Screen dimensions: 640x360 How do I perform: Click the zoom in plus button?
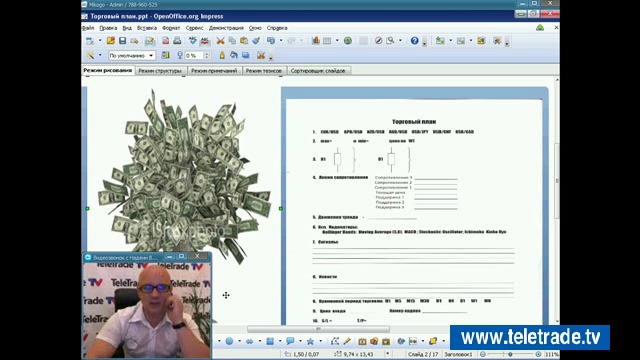click(538, 354)
